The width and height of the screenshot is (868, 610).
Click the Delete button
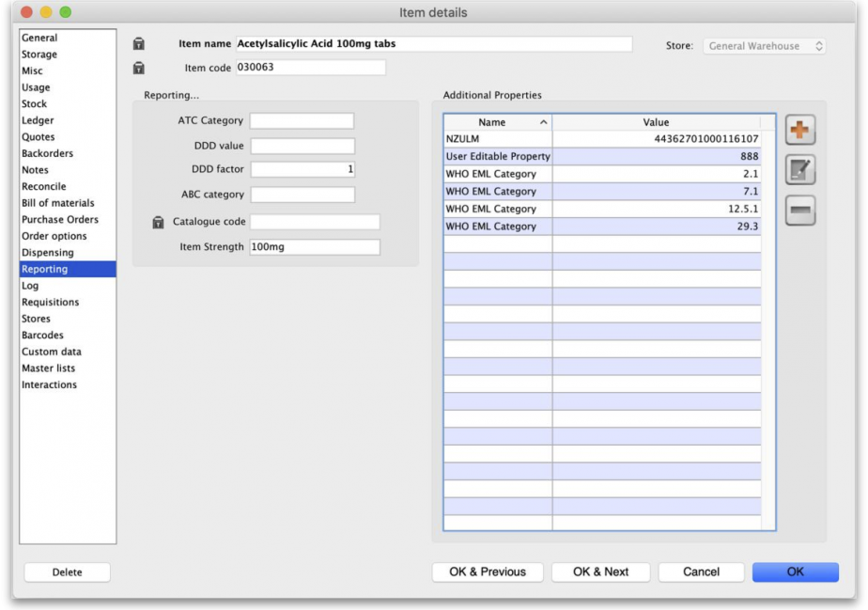[67, 572]
